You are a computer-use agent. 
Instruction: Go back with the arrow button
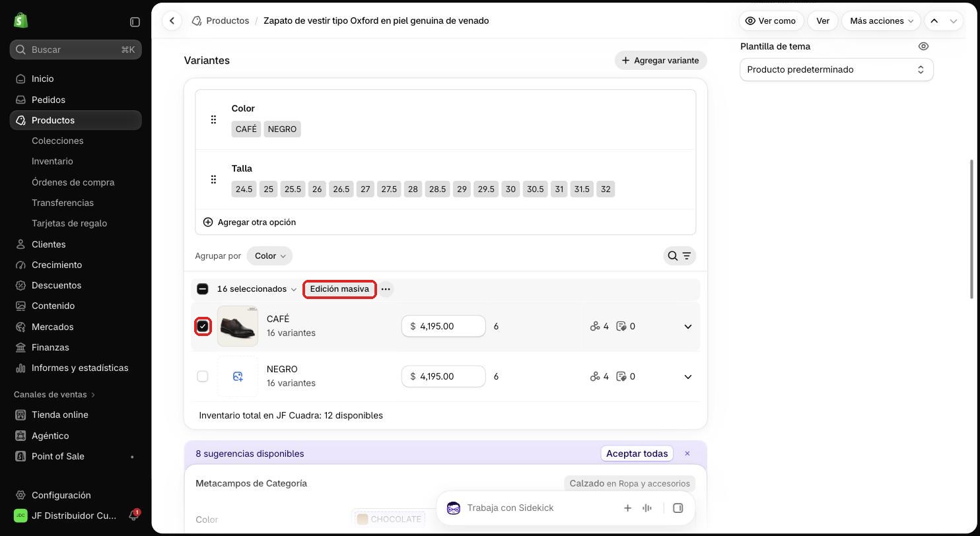coord(172,20)
